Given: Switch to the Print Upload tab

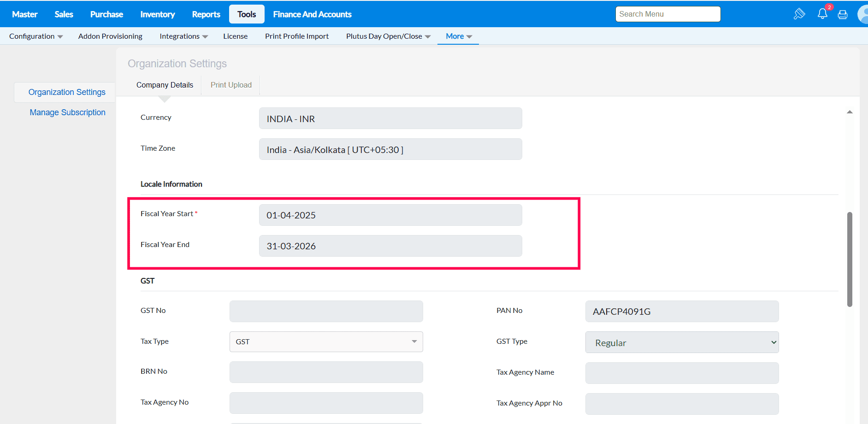Looking at the screenshot, I should click(231, 85).
